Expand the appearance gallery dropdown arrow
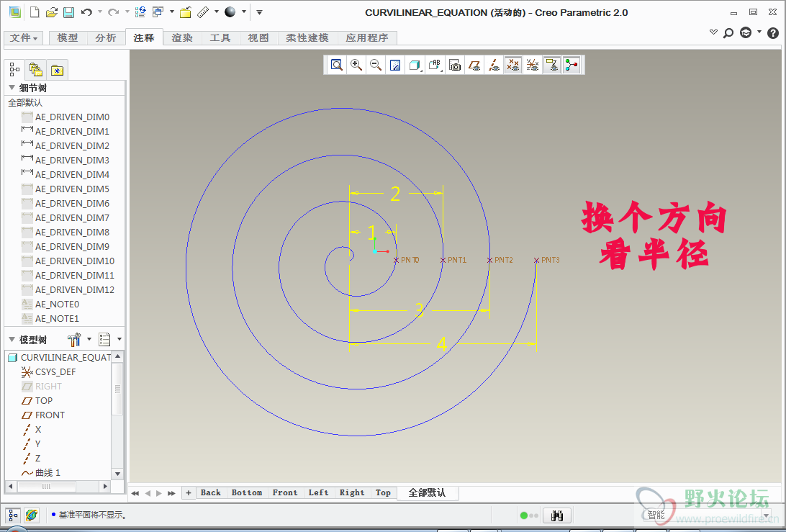This screenshot has width=786, height=532. (x=243, y=12)
